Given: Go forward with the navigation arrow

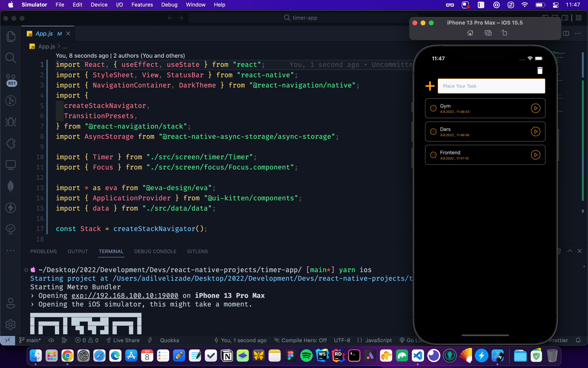Looking at the screenshot, I should click(180, 18).
